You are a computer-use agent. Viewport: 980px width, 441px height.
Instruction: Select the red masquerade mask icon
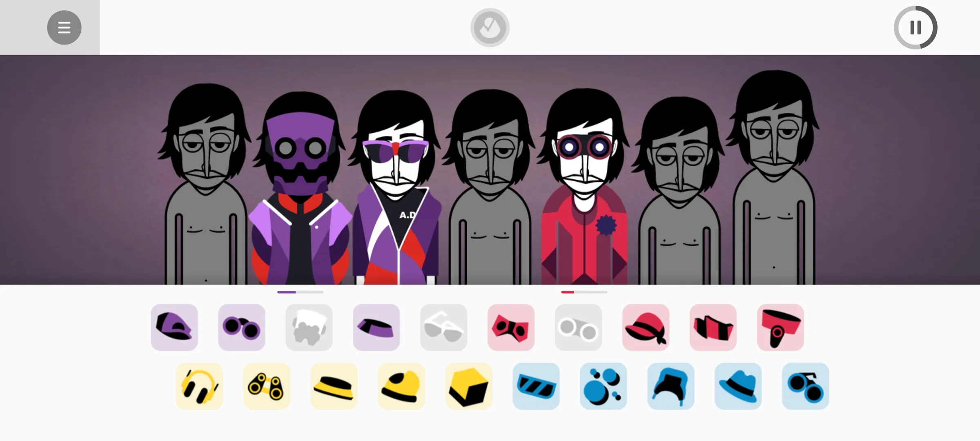tap(511, 327)
